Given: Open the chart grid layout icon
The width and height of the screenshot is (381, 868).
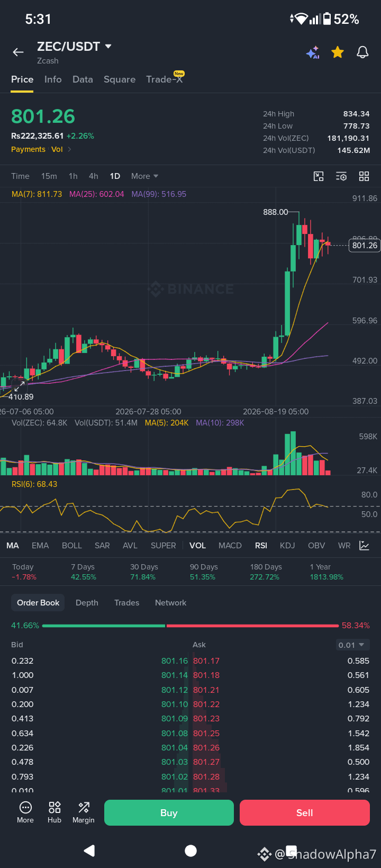Looking at the screenshot, I should tap(364, 176).
